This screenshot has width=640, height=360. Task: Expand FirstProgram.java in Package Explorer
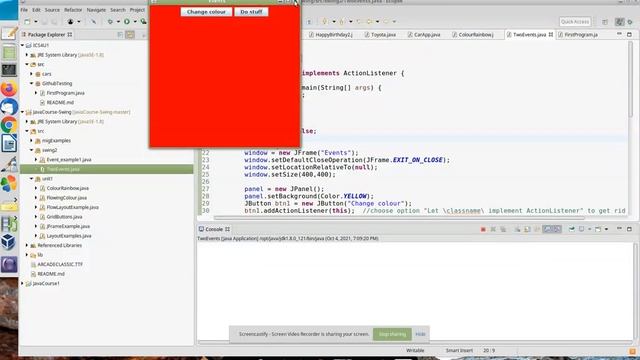pos(37,93)
